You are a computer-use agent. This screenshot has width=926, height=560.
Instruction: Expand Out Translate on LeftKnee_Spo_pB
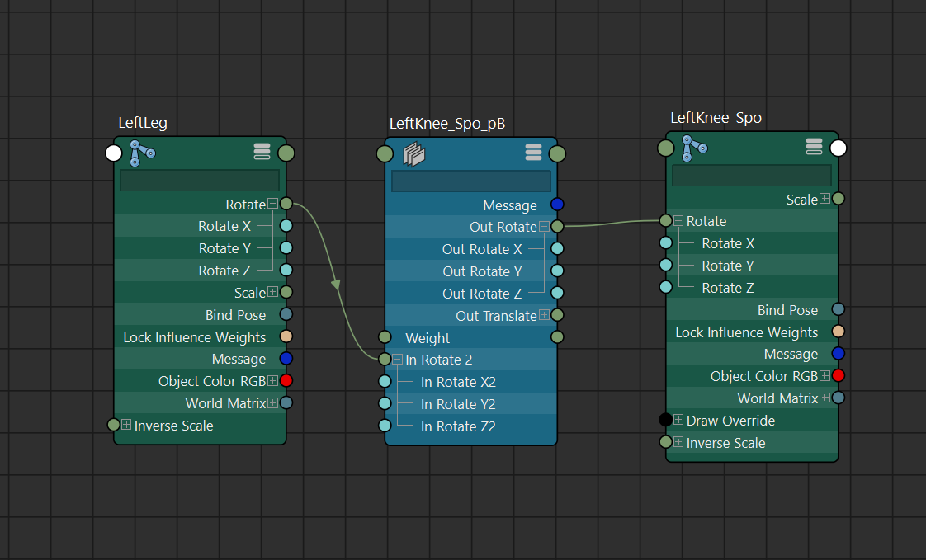(x=544, y=316)
